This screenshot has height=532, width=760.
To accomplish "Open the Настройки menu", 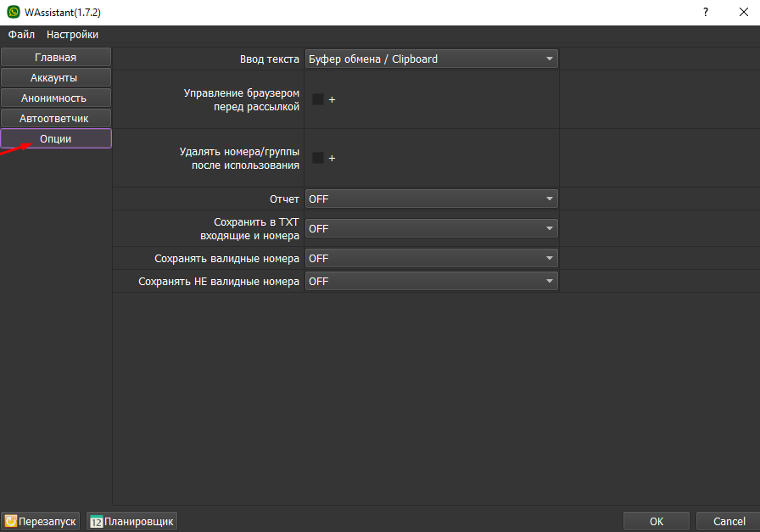I will click(x=72, y=35).
